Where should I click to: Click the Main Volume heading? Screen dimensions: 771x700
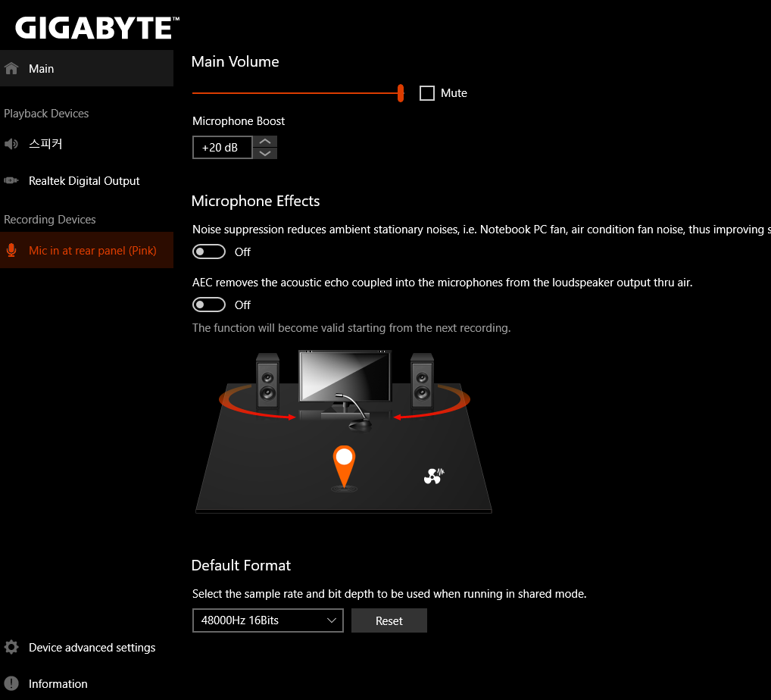click(235, 61)
